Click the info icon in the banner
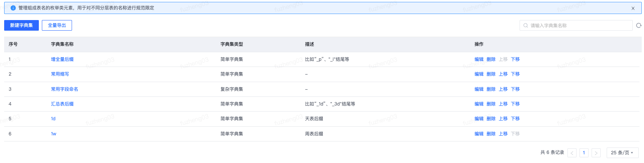This screenshot has height=163, width=644. 13,8
